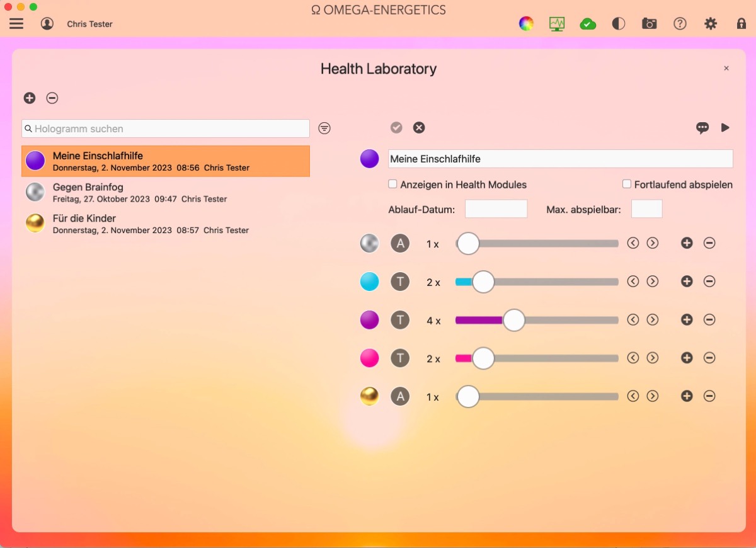Viewport: 756px width, 548px height.
Task: Click the purple 4x slider handle
Action: coord(514,320)
